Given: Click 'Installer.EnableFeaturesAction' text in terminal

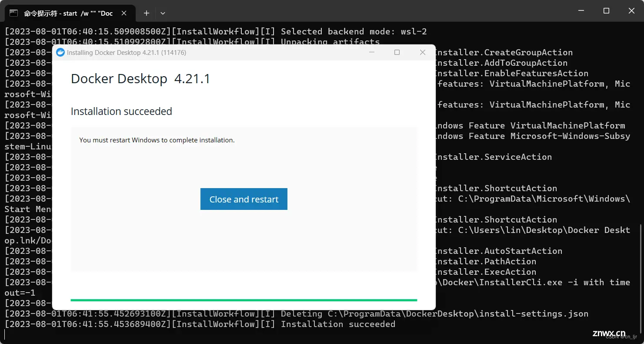Looking at the screenshot, I should click(x=512, y=73).
